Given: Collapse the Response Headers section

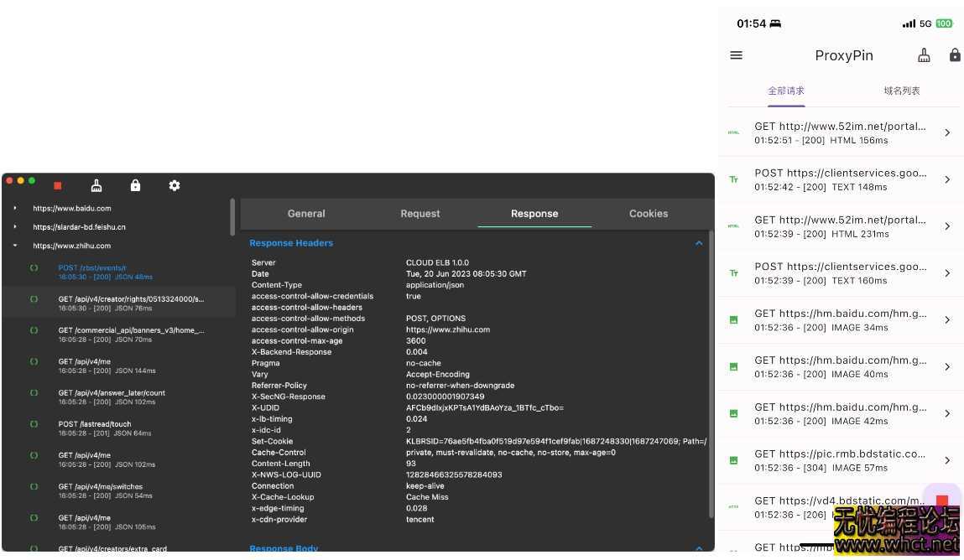Looking at the screenshot, I should pyautogui.click(x=698, y=243).
